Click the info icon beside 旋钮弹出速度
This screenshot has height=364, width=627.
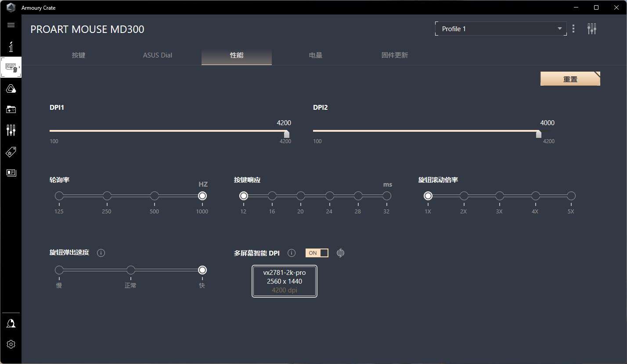click(101, 253)
